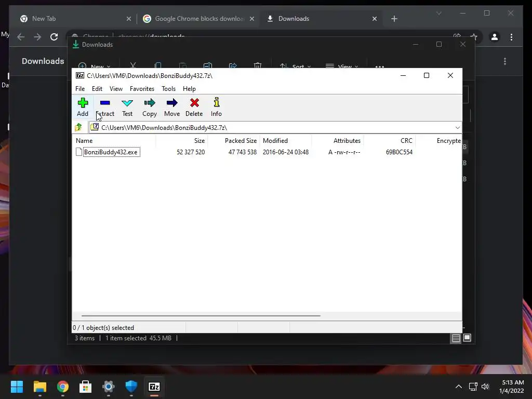Sort by the CRC column header
The width and height of the screenshot is (532, 399).
[390, 140]
